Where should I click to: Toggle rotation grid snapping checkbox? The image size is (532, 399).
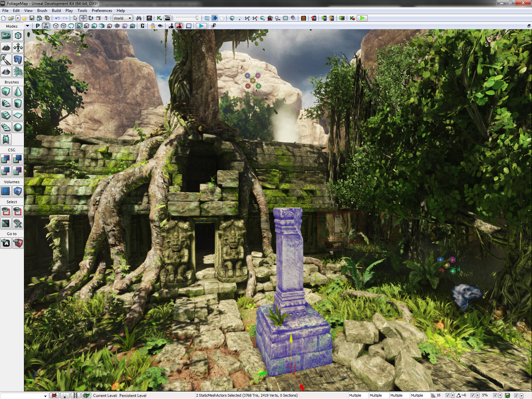[x=472, y=395]
